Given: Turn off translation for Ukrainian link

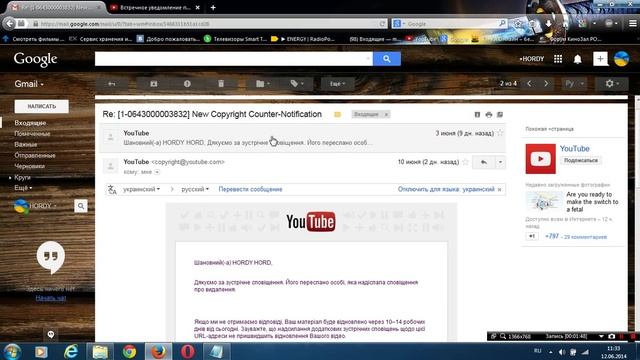Looking at the screenshot, I should coord(446,189).
